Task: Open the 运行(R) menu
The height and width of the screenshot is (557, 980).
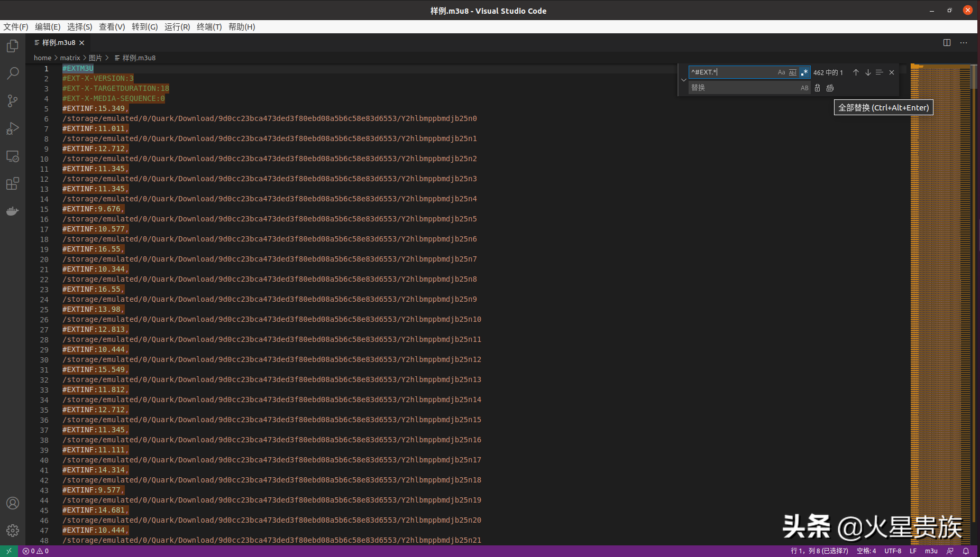Action: (177, 27)
